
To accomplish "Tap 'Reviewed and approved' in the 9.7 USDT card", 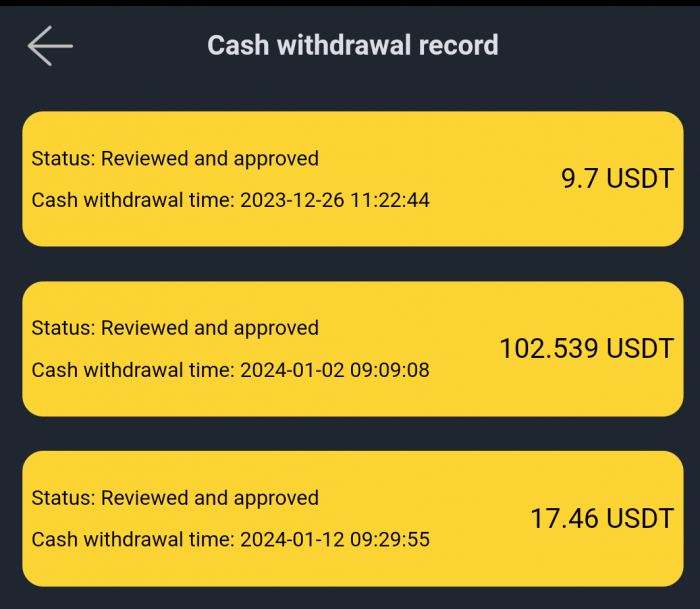I will tap(210, 158).
